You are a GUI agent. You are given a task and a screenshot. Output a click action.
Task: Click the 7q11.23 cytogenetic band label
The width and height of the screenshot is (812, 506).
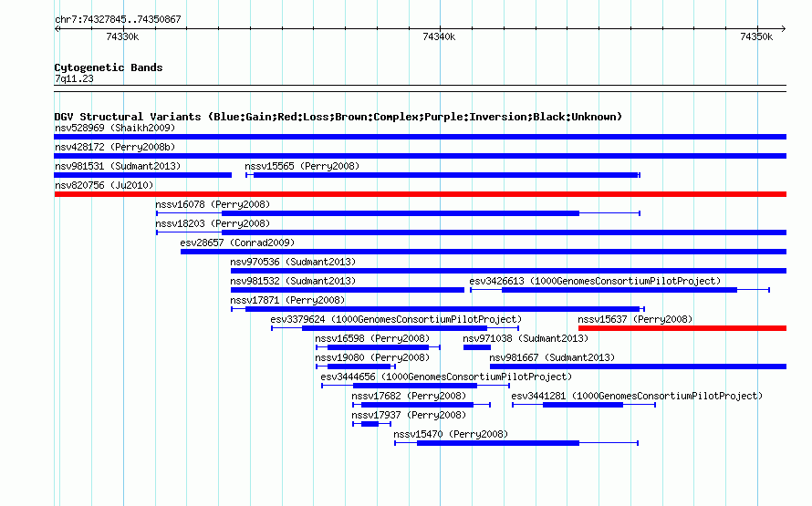[74, 78]
